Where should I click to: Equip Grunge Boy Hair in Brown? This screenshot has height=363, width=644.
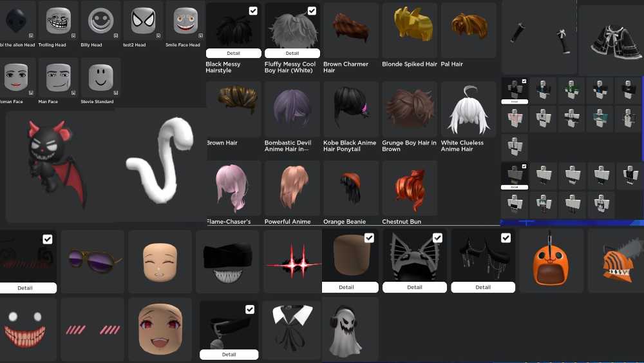point(410,109)
